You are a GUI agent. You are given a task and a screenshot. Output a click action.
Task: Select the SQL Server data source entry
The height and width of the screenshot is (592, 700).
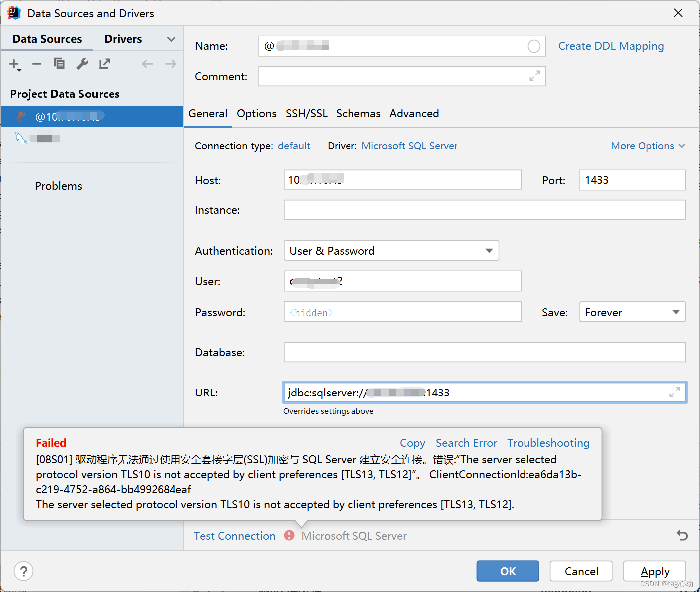click(92, 117)
